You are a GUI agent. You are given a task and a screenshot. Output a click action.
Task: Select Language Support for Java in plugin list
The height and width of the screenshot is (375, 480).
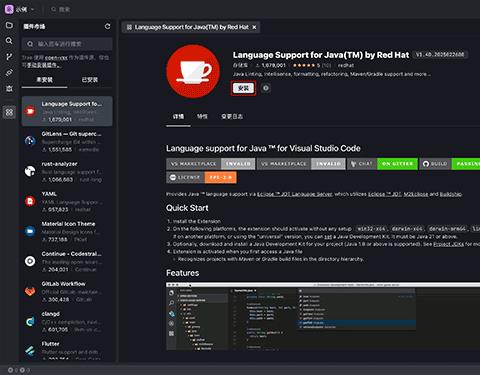(x=67, y=111)
